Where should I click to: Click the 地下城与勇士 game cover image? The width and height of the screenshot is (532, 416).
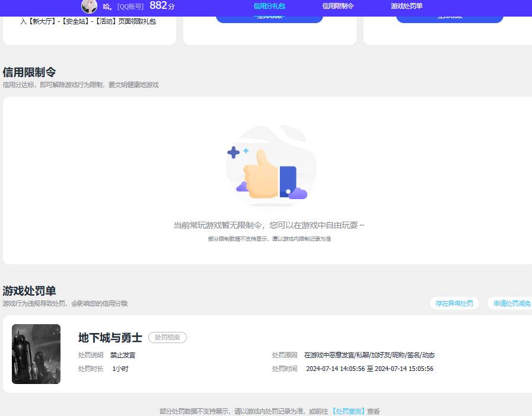point(36,354)
